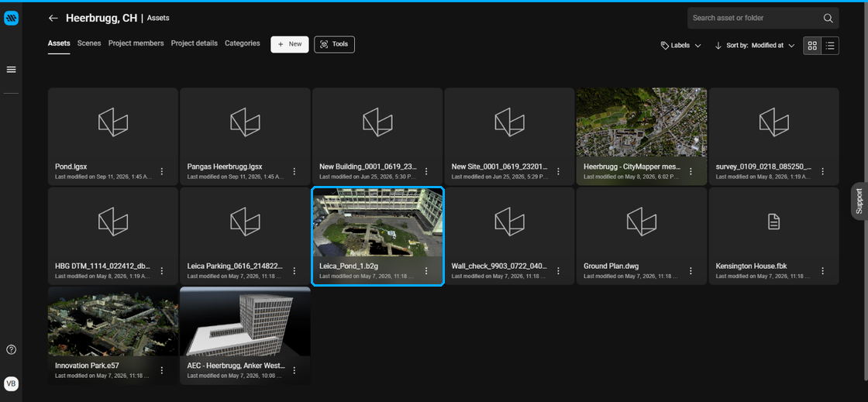Click the New Site_0001 placeholder cube icon

(509, 122)
